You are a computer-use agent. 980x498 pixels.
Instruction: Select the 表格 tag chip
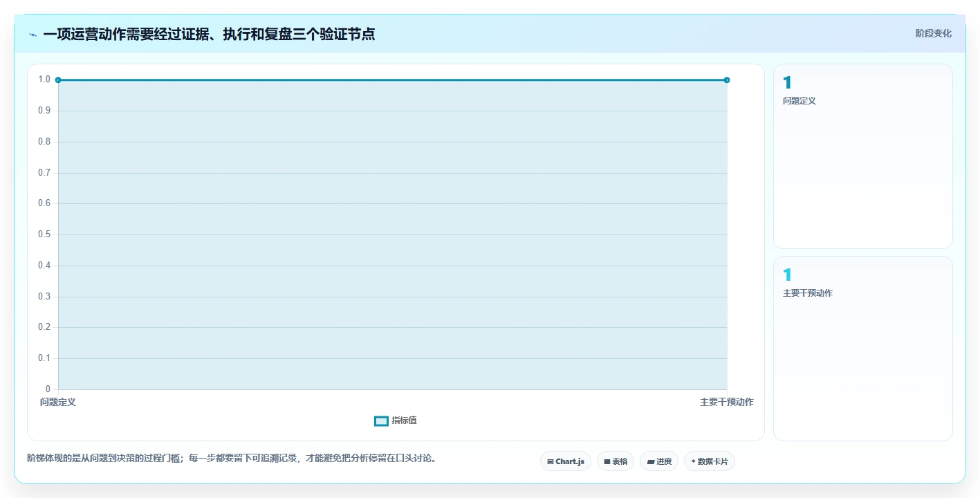[616, 461]
